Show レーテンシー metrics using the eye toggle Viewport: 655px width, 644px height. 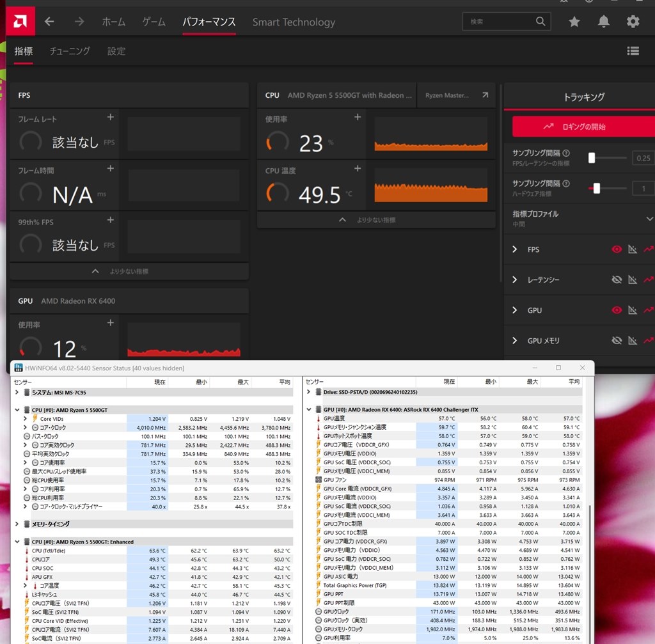[x=616, y=279]
